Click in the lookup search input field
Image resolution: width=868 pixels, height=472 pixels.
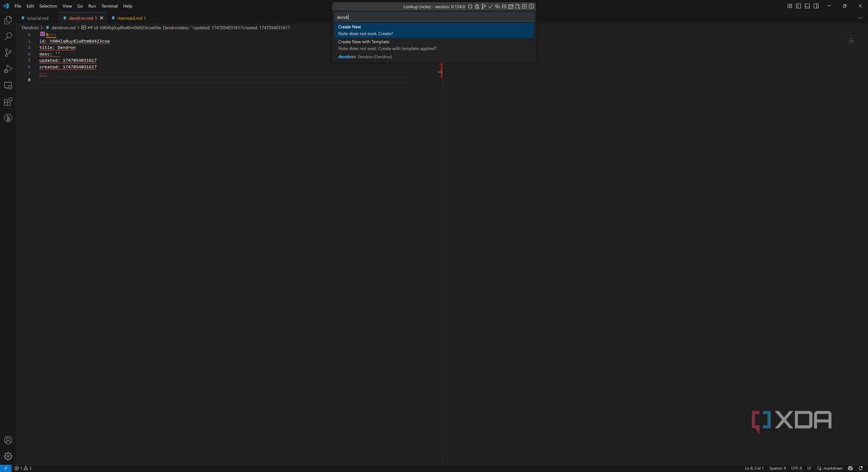point(434,17)
